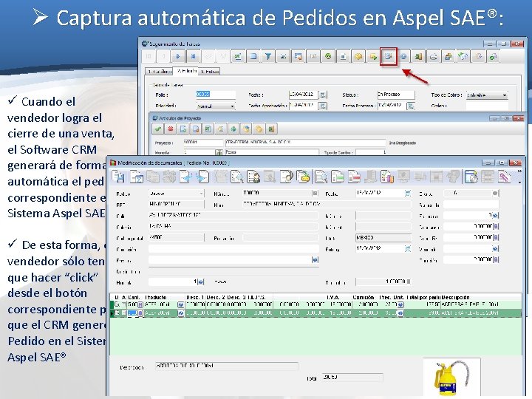Image resolution: width=532 pixels, height=399 pixels.
Task: Switch to the third tab in Seguimiento de Tareas
Action: pyautogui.click(x=210, y=72)
